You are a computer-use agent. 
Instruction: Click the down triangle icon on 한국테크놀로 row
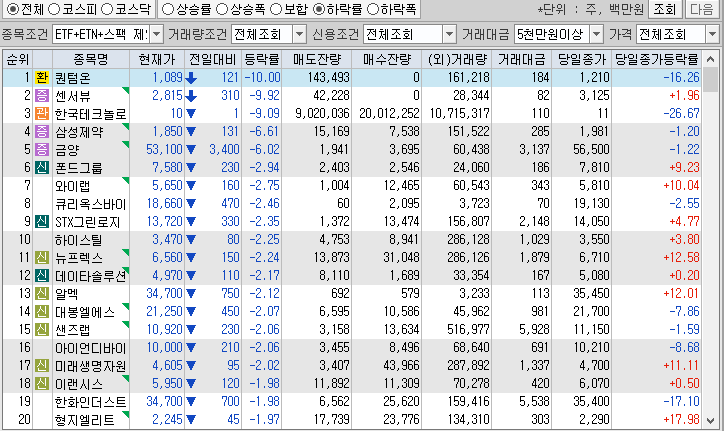191,114
